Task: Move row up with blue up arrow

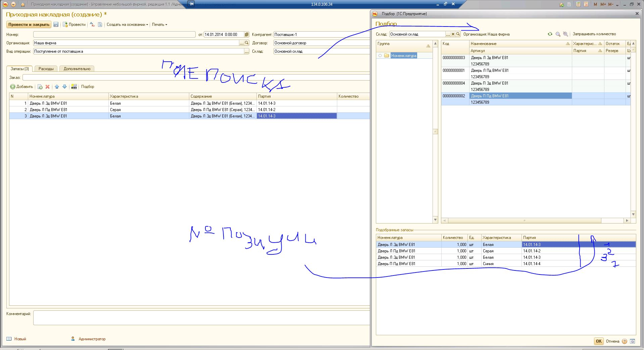Action: pos(57,87)
